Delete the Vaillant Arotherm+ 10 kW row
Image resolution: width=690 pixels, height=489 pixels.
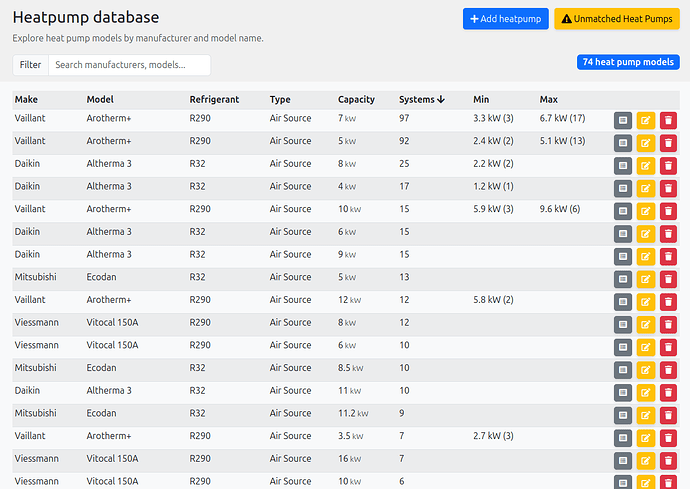click(668, 210)
